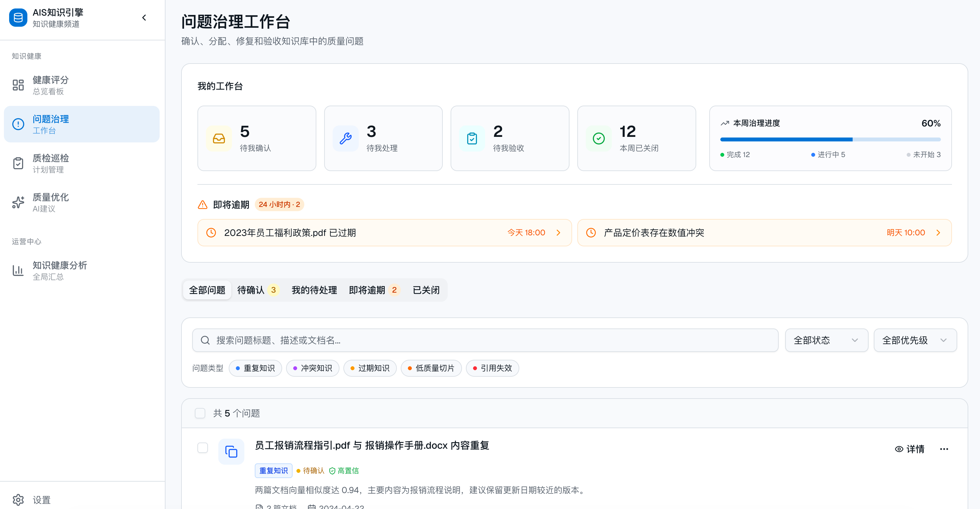Click the 质量优化 sparkles icon

[x=18, y=202]
